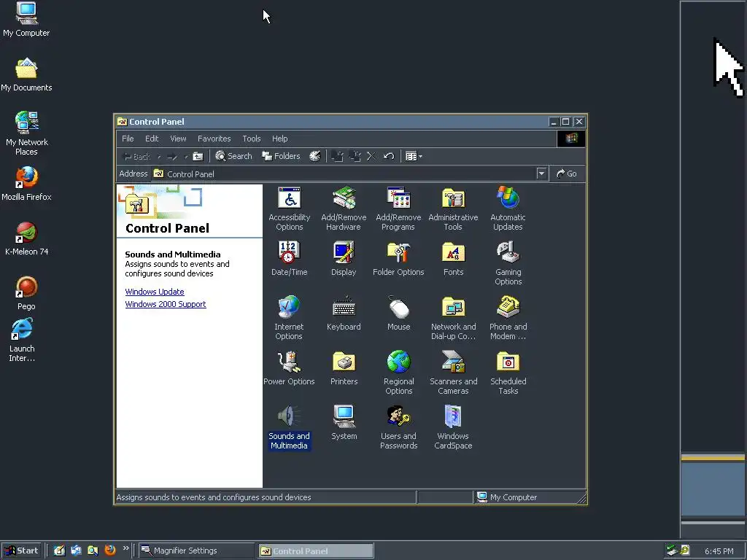Follow the Windows 2000 Support link
Viewport: 747px width, 560px height.
(x=166, y=304)
